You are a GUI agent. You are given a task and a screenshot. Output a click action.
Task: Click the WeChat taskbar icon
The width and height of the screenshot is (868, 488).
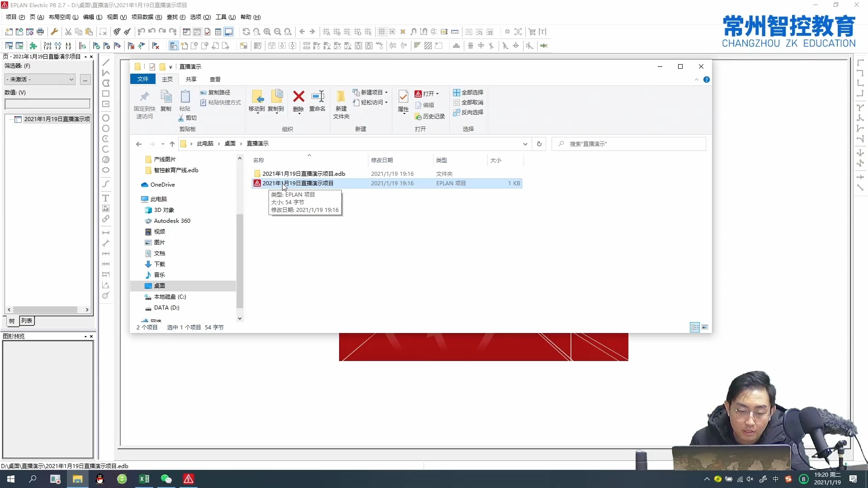click(166, 479)
